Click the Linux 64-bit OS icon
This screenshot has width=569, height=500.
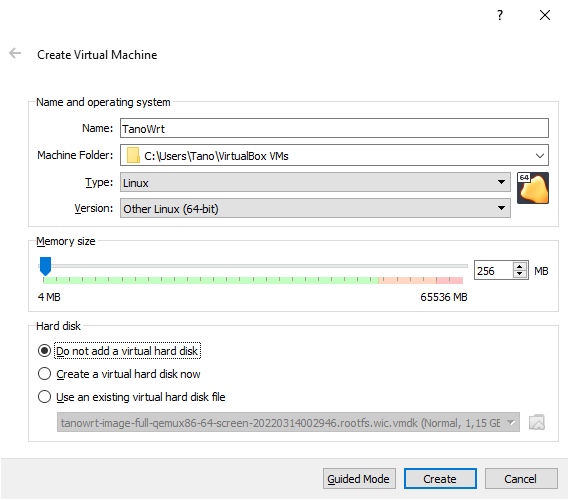point(533,188)
